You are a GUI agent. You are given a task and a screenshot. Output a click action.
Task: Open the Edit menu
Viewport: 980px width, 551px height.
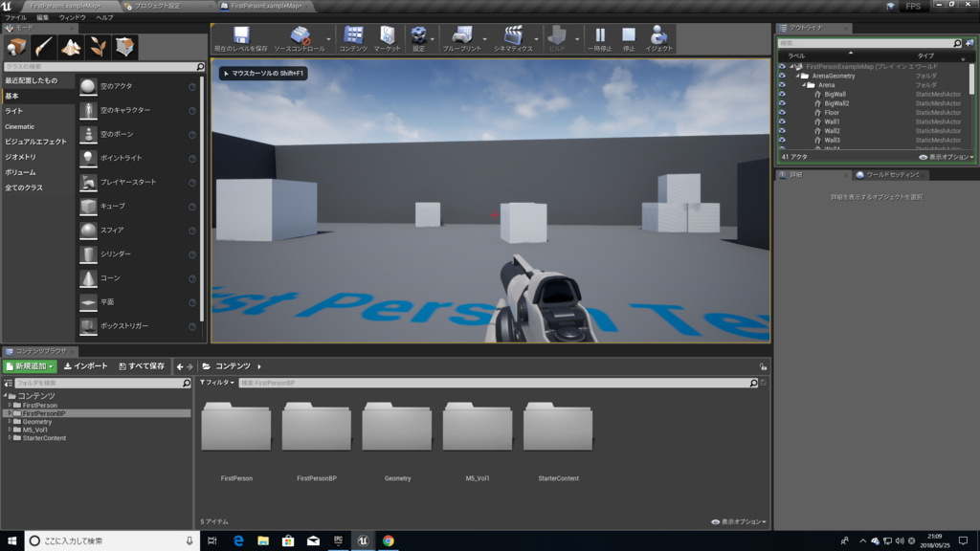point(42,17)
